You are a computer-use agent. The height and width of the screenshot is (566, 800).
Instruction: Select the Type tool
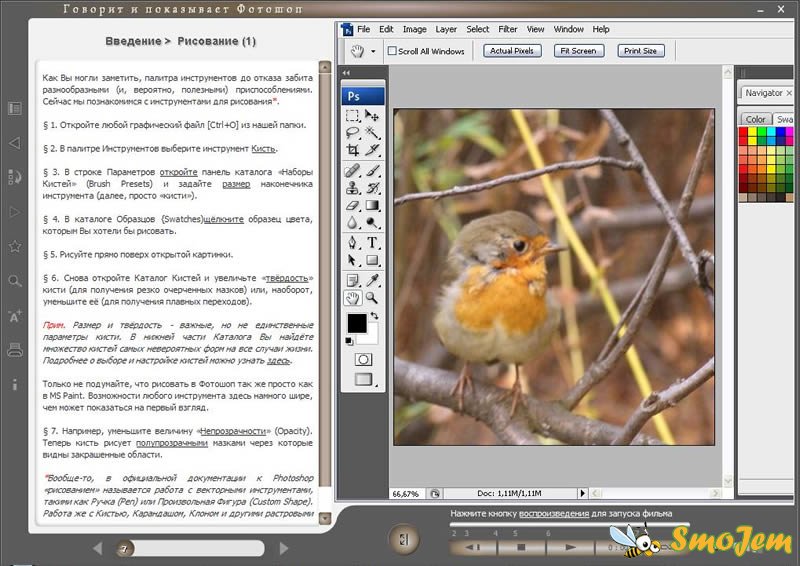(x=372, y=242)
